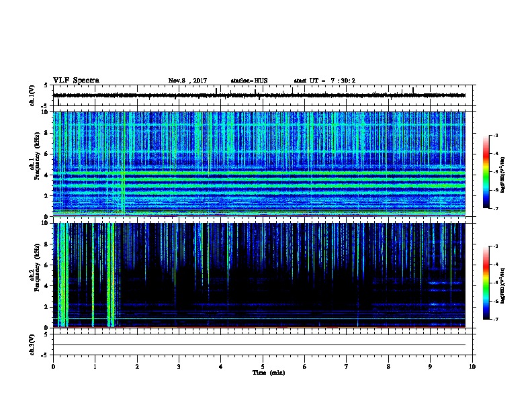Click the ch.1 voltage waveform trace
The image size is (532, 411).
point(259,95)
